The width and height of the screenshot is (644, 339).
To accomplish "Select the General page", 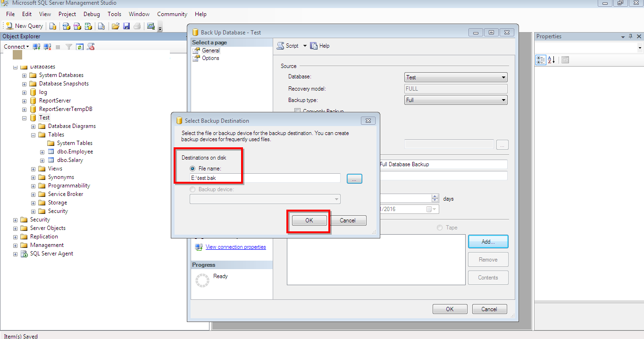I will 211,51.
